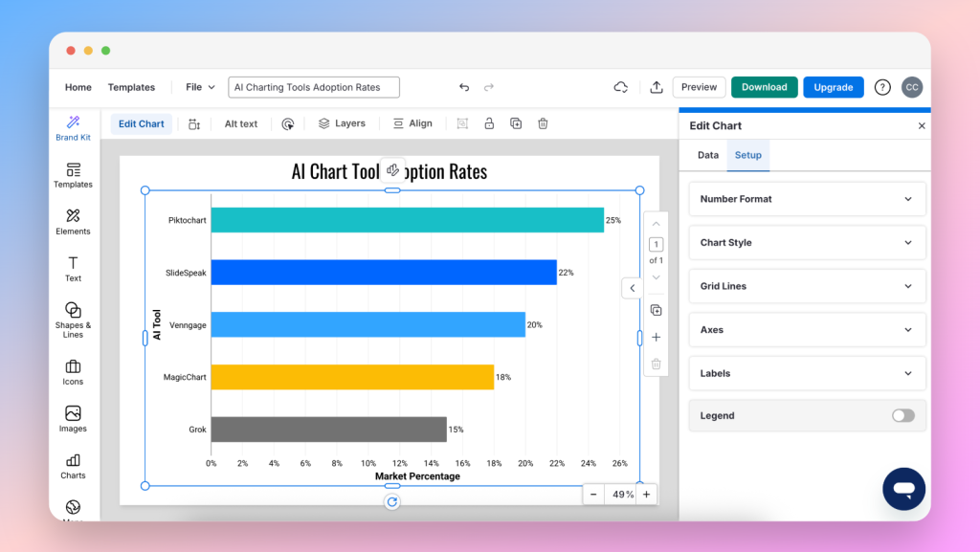
Task: Open the Icons library panel
Action: point(73,373)
